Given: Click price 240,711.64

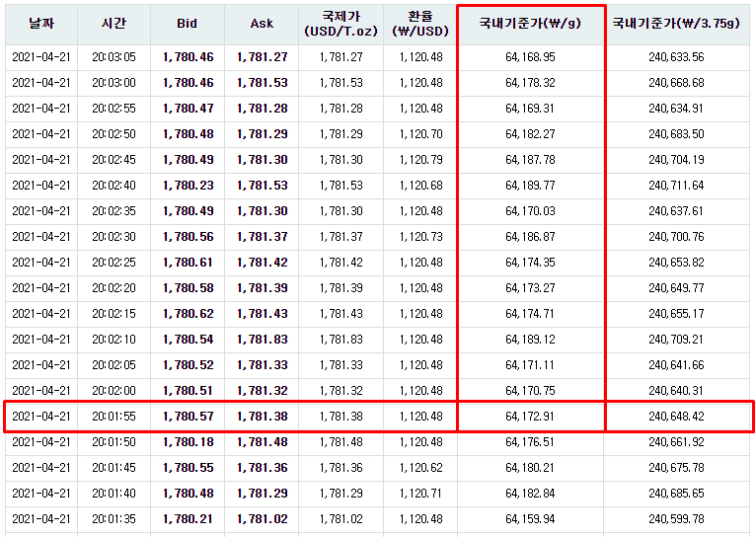Looking at the screenshot, I should (x=676, y=186).
